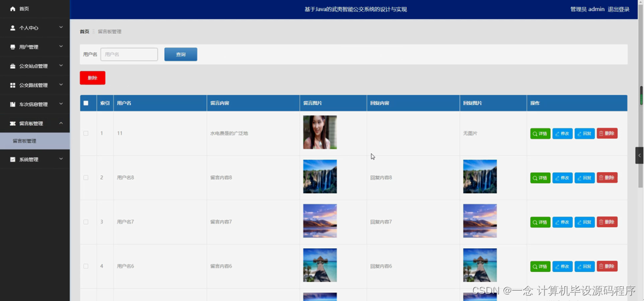Viewport: 644px width, 301px height.
Task: Open the portrait message image in row 1
Action: pyautogui.click(x=320, y=132)
